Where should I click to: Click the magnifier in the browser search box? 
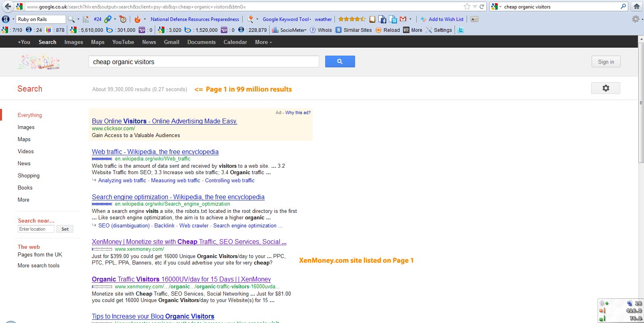623,6
